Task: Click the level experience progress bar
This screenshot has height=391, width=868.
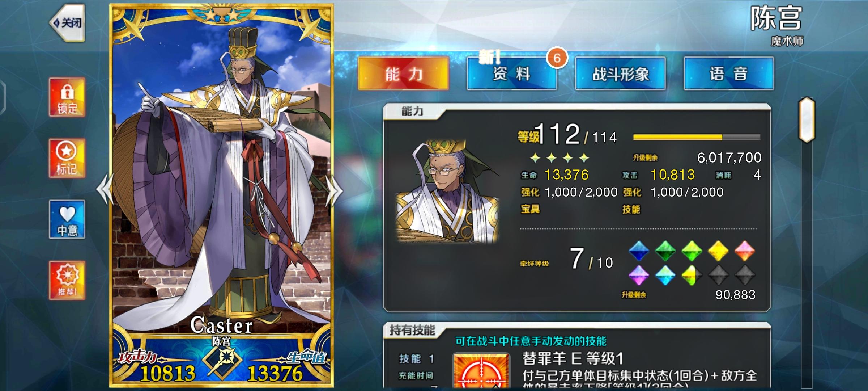Action: pos(697,137)
